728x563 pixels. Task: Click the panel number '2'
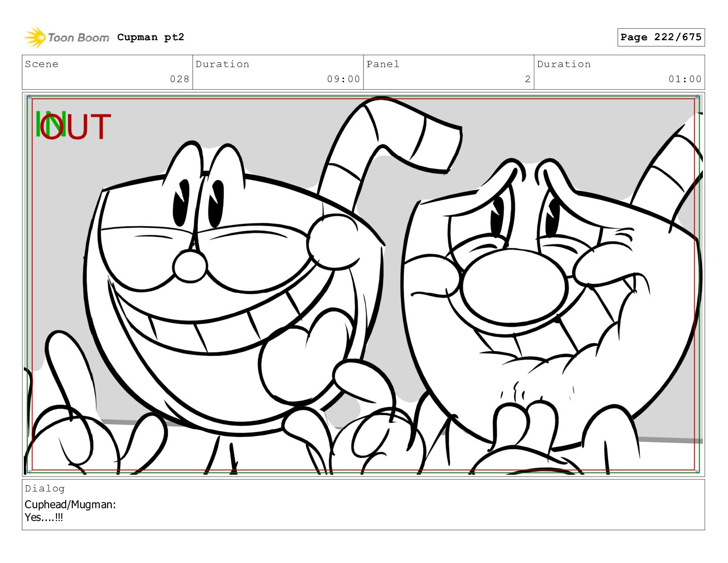[527, 79]
